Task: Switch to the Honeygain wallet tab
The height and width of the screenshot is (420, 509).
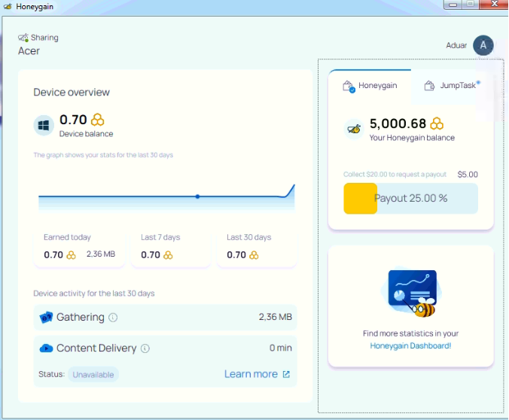Action: 370,87
